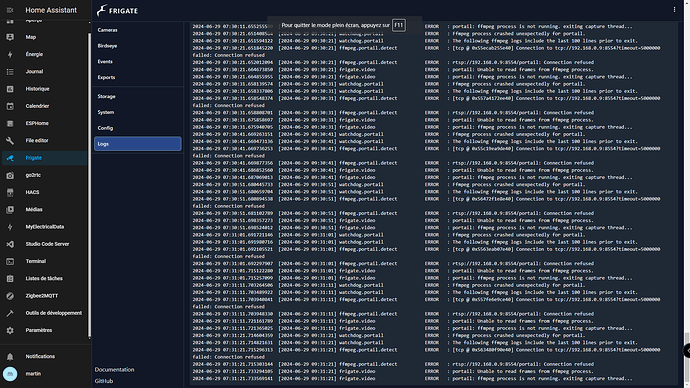The image size is (690, 388).
Task: Collapse the Home Assistant sidebar menu icon
Action: 10,10
